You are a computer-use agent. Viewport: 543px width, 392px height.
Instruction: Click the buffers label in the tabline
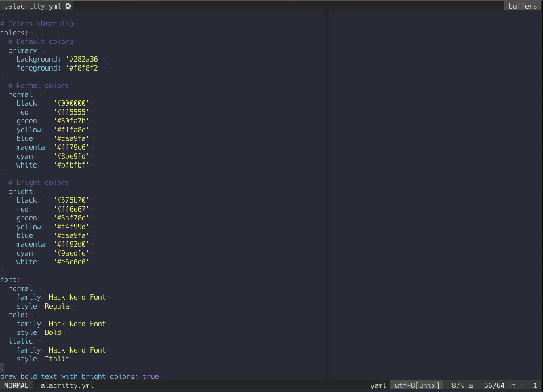point(522,6)
